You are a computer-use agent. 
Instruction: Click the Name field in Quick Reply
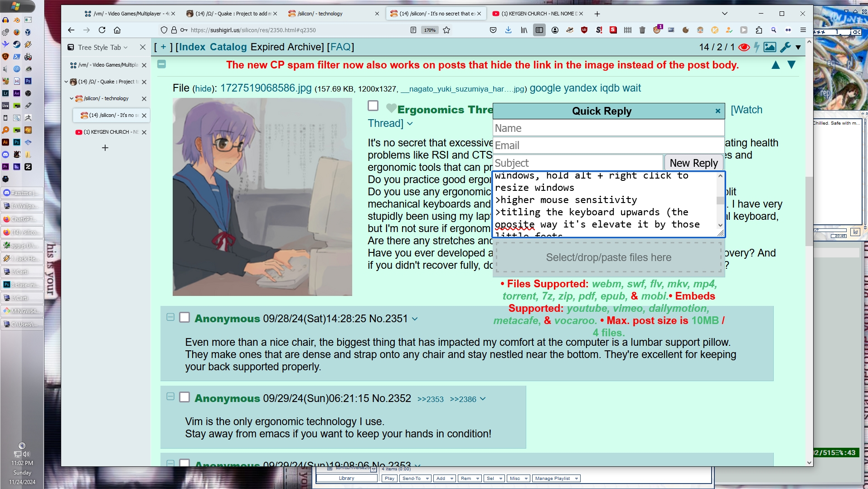click(608, 128)
